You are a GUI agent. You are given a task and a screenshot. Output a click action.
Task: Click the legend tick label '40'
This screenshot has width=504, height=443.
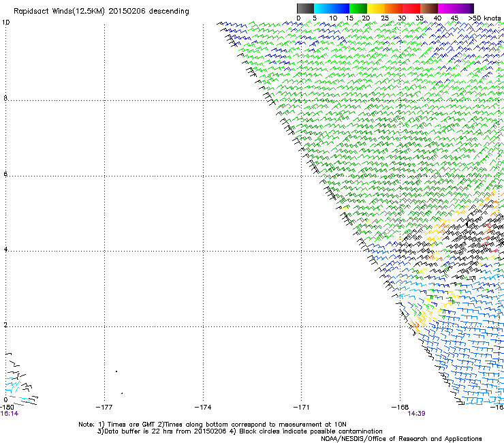pyautogui.click(x=437, y=18)
